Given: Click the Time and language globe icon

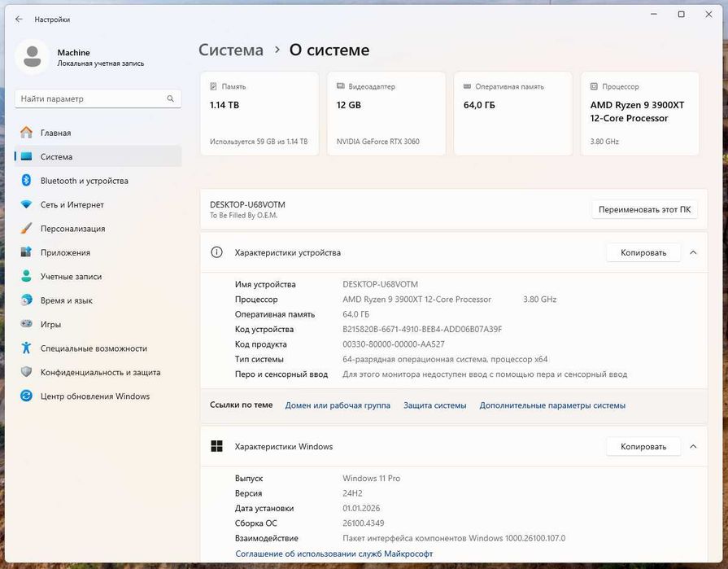Looking at the screenshot, I should click(27, 300).
